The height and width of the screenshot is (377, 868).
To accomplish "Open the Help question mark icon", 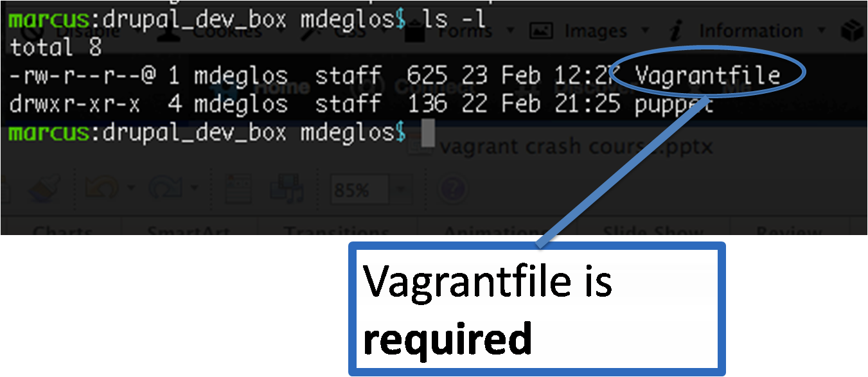I will click(452, 189).
